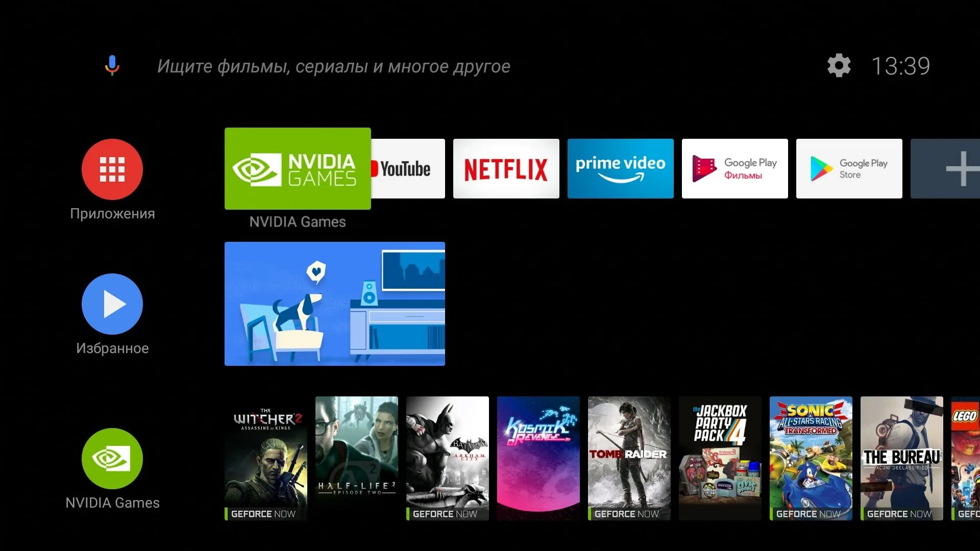This screenshot has height=551, width=980.
Task: Open settings gear menu
Action: 839,65
